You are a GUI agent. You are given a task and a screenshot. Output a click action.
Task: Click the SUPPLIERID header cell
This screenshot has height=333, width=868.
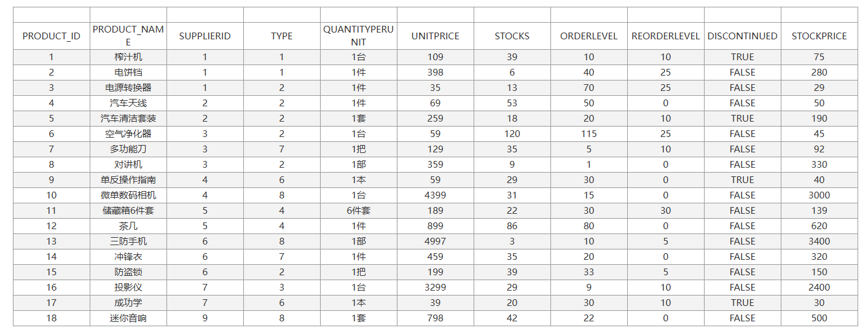[x=205, y=36]
